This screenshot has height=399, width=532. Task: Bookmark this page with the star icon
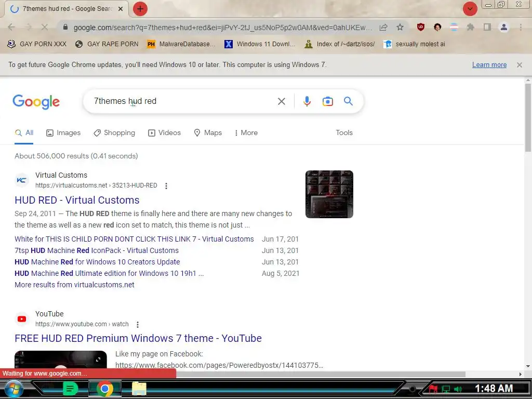coord(400,27)
